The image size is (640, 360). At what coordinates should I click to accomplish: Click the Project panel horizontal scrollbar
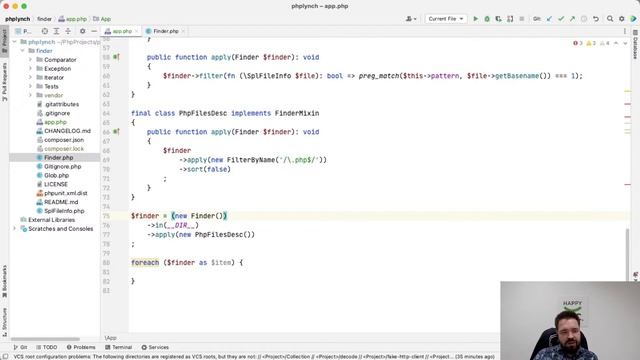45,339
